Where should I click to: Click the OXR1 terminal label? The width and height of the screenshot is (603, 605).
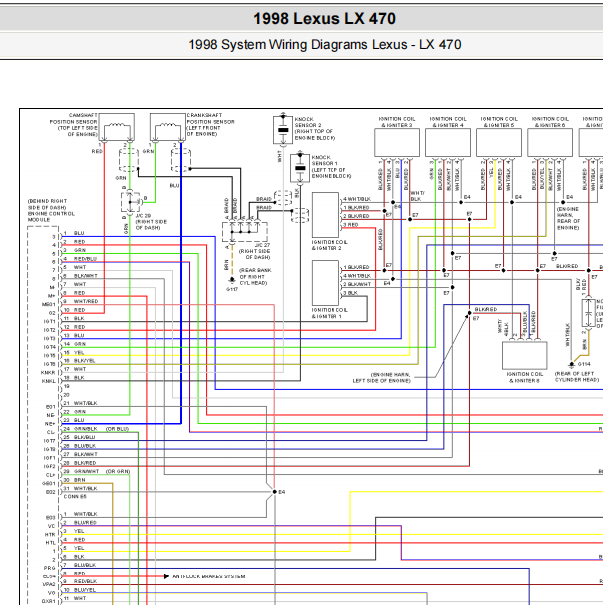[49, 601]
